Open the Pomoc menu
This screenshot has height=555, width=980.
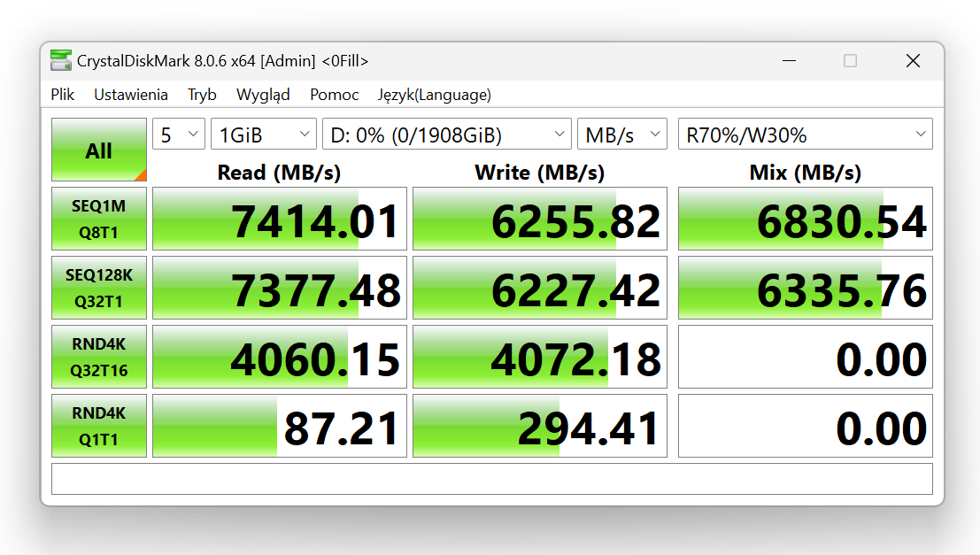point(334,95)
